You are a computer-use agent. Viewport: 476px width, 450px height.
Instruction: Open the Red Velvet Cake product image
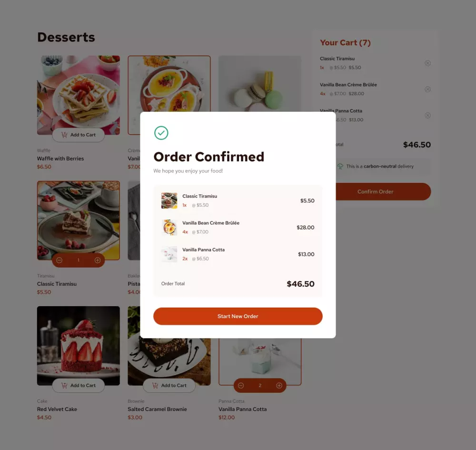pyautogui.click(x=79, y=346)
